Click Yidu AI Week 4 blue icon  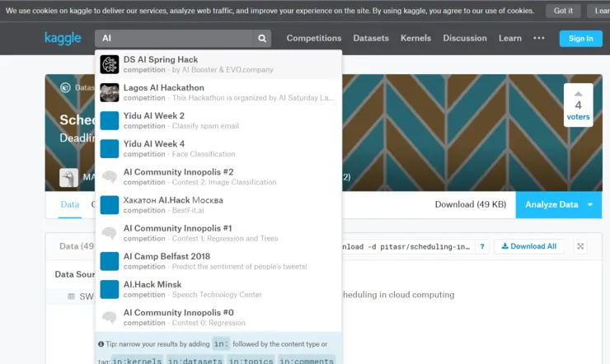[x=110, y=149]
